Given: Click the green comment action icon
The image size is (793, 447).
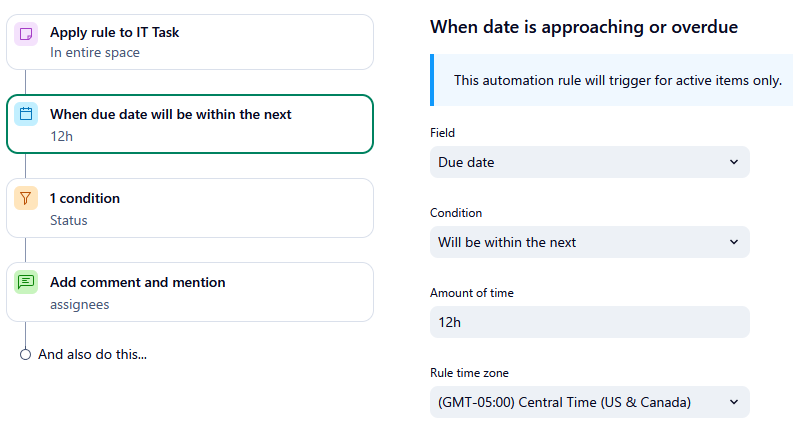Looking at the screenshot, I should click(x=27, y=282).
